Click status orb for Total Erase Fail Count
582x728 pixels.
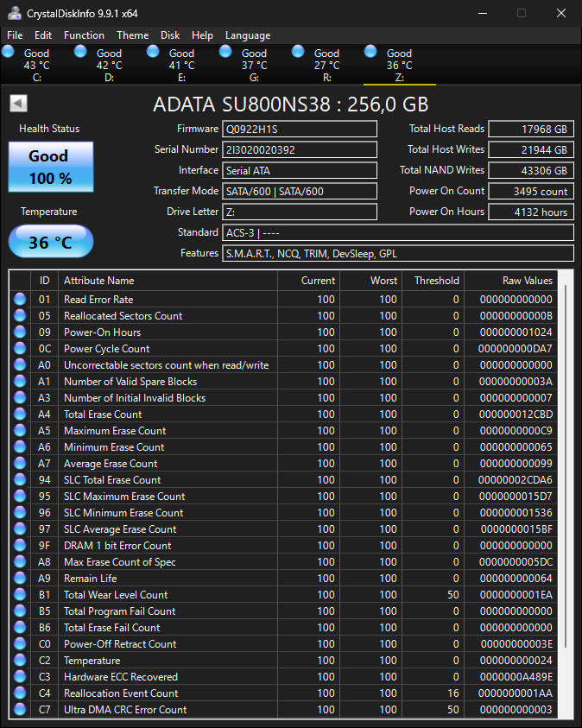pyautogui.click(x=20, y=627)
